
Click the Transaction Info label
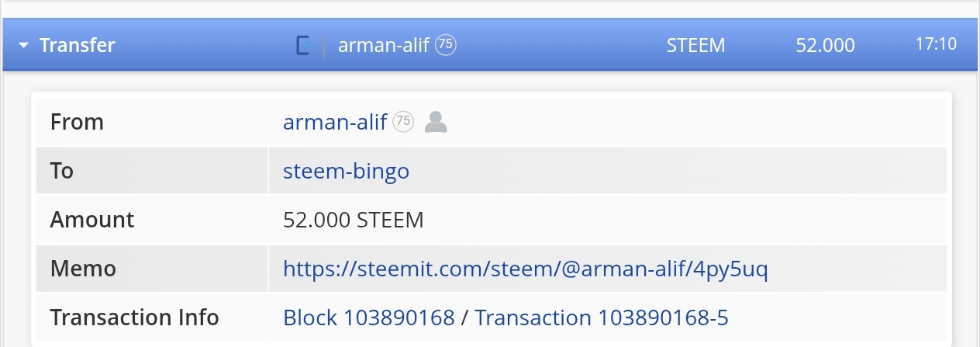click(135, 318)
